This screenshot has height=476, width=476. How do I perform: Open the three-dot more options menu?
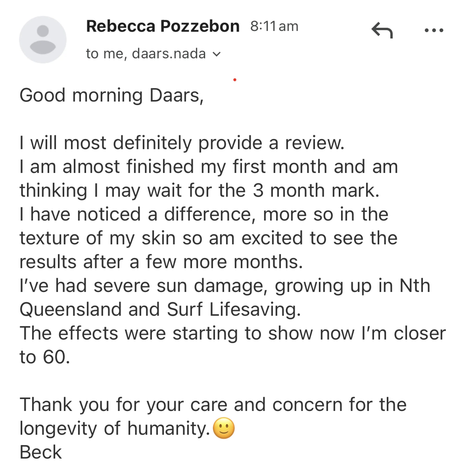(434, 31)
